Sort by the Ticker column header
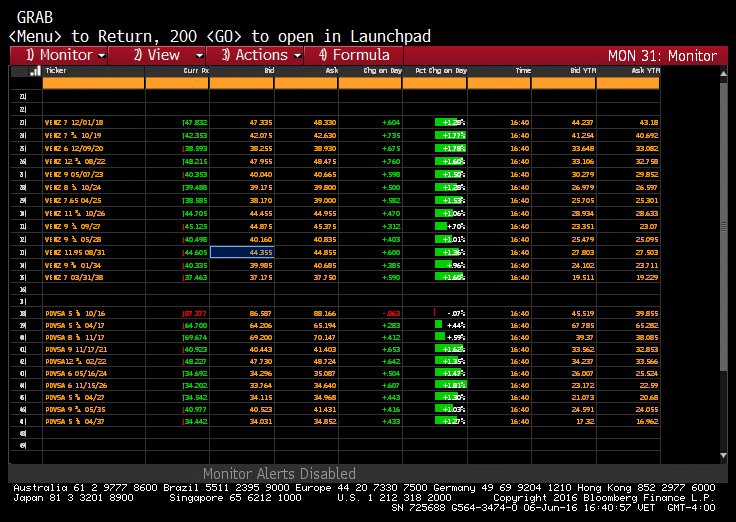The image size is (736, 522). (x=56, y=70)
